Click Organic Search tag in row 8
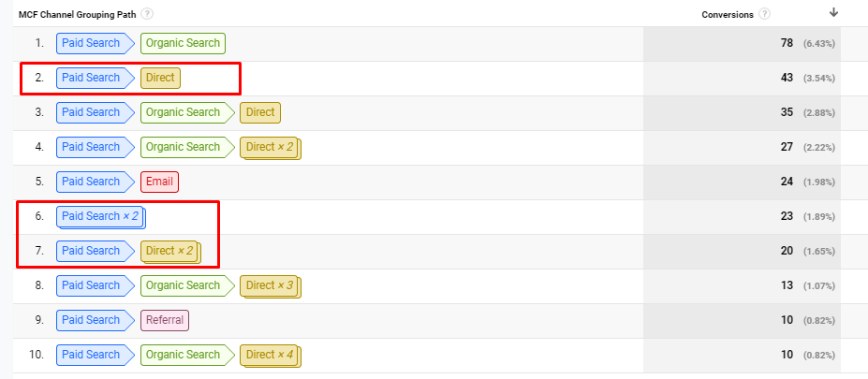 pos(183,285)
